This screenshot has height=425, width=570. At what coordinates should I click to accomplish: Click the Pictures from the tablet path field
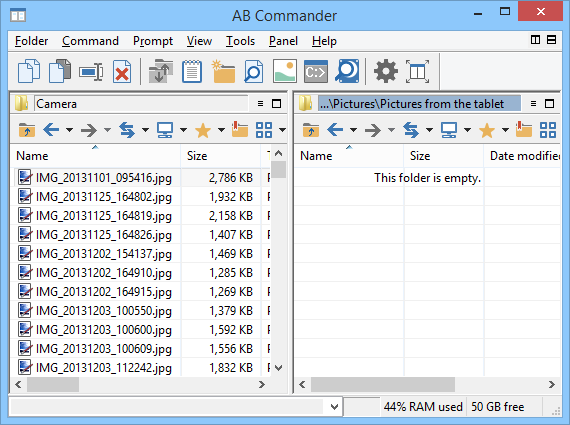[x=419, y=104]
